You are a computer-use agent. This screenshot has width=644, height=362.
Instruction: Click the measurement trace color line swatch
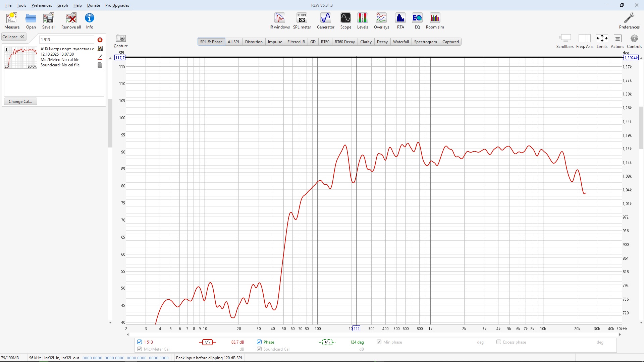tap(100, 57)
